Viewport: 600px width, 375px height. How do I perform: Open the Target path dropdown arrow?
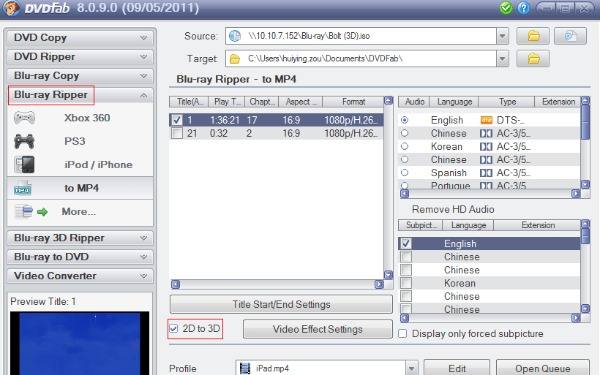pos(502,59)
